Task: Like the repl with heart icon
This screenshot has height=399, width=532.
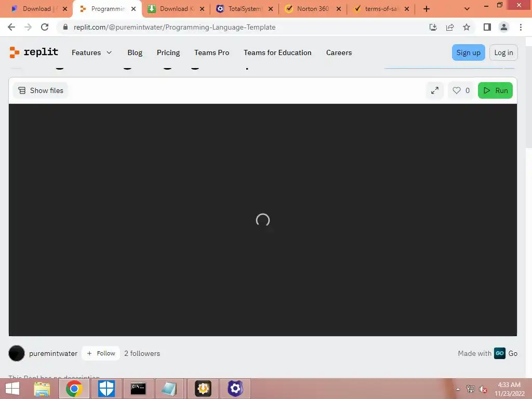Action: point(461,90)
